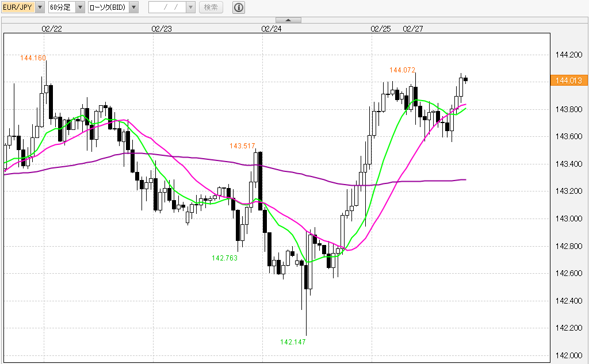Click the 144.200 price axis label
Screen dimensions: 589x364
point(569,55)
